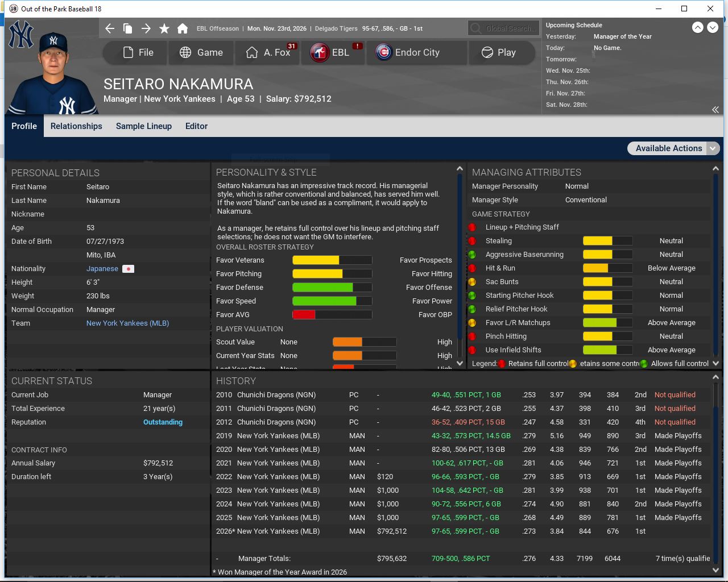The image size is (728, 582).
Task: Open the Japanese nationality link
Action: [102, 269]
